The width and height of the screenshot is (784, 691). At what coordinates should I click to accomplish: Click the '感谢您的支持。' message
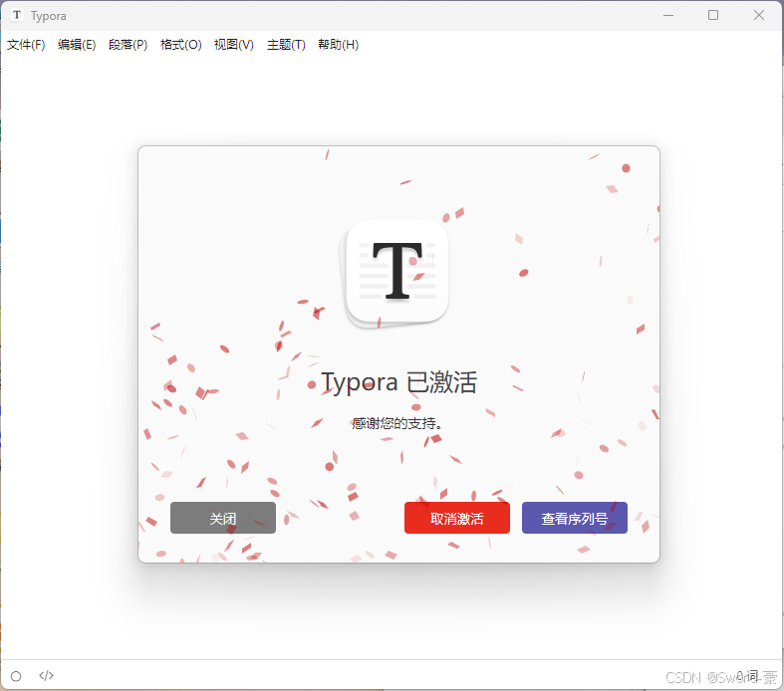pyautogui.click(x=397, y=424)
